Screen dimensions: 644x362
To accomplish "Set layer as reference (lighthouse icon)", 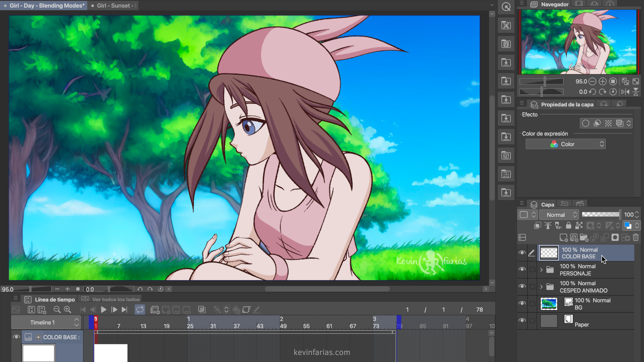I will [x=548, y=226].
